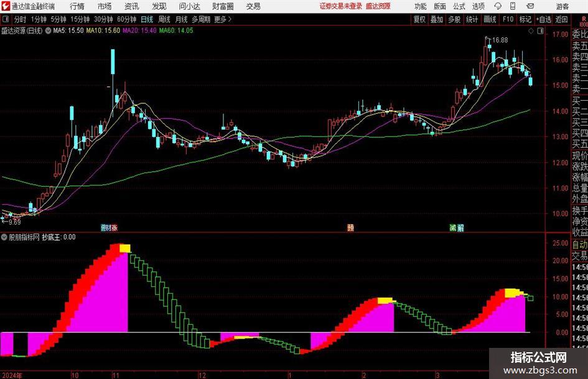Click the 叠加 overlay button
588x379 pixels.
(437, 19)
